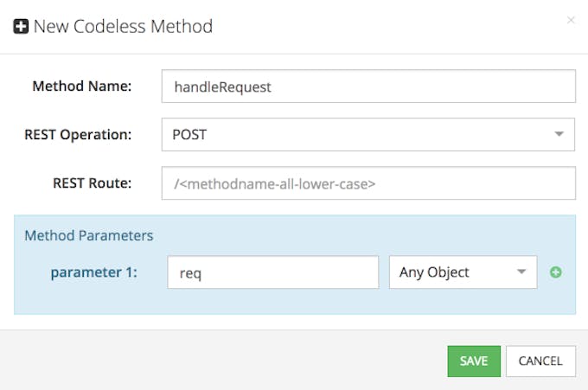
Task: Click the arrow of the REST Operation combo box
Action: click(558, 135)
